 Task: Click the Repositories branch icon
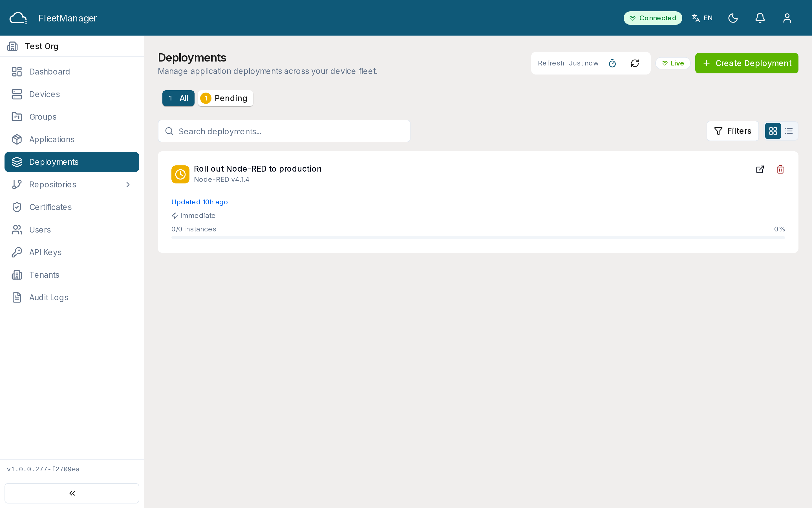point(17,185)
